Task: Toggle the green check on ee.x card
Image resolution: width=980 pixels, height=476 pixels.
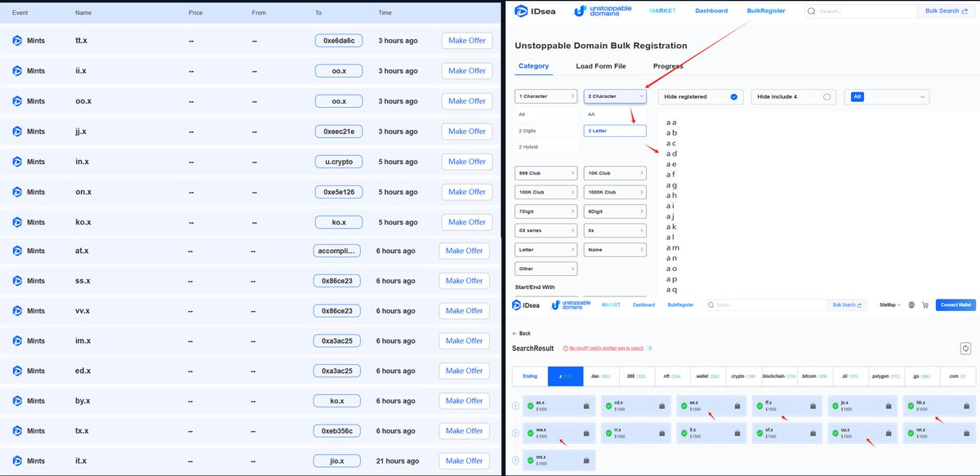Action: tap(683, 405)
